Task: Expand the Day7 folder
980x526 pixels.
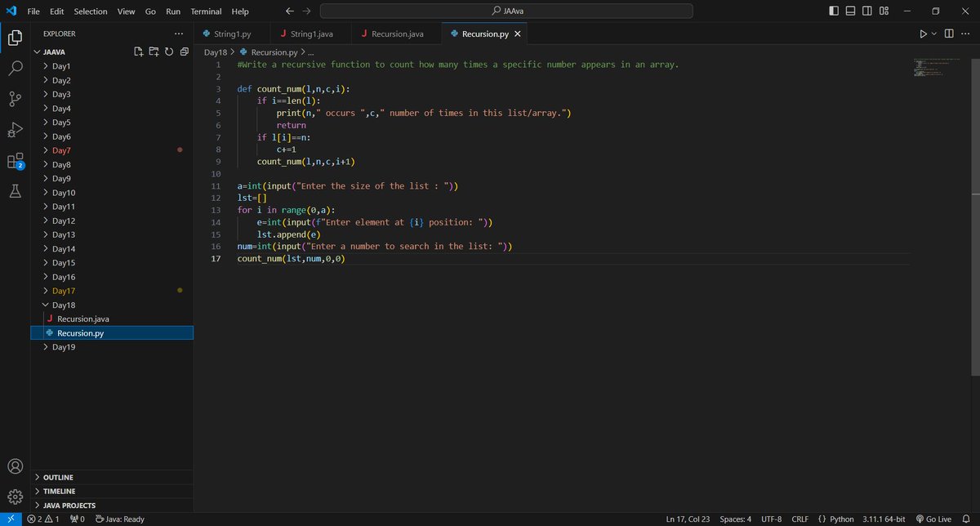Action: pyautogui.click(x=112, y=150)
